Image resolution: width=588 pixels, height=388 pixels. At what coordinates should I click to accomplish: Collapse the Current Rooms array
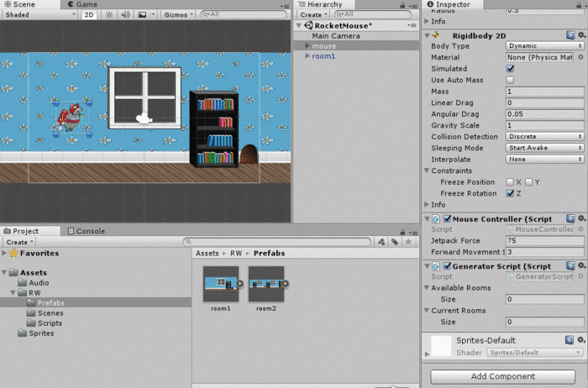427,311
